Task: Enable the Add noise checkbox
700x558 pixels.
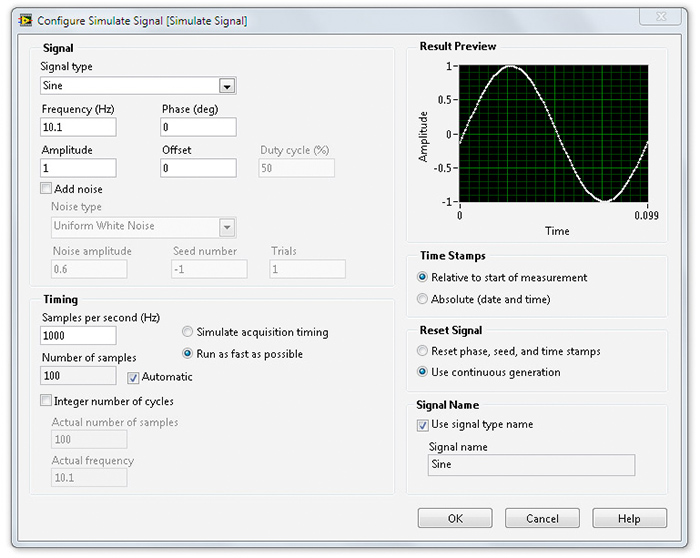Action: [46, 188]
